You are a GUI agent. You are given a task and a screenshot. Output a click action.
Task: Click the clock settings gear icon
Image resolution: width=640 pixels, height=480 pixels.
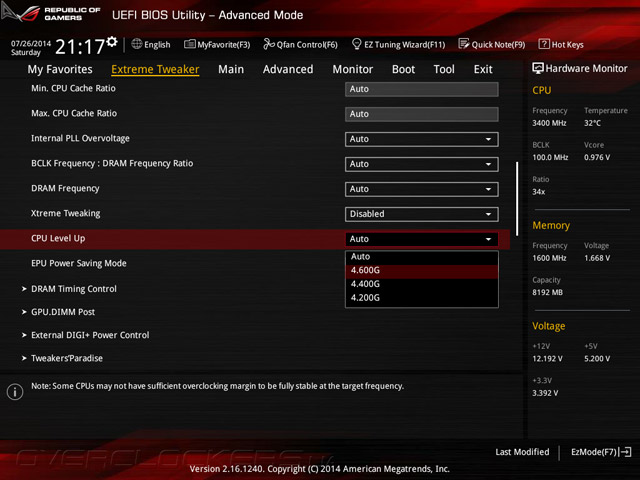(x=111, y=42)
